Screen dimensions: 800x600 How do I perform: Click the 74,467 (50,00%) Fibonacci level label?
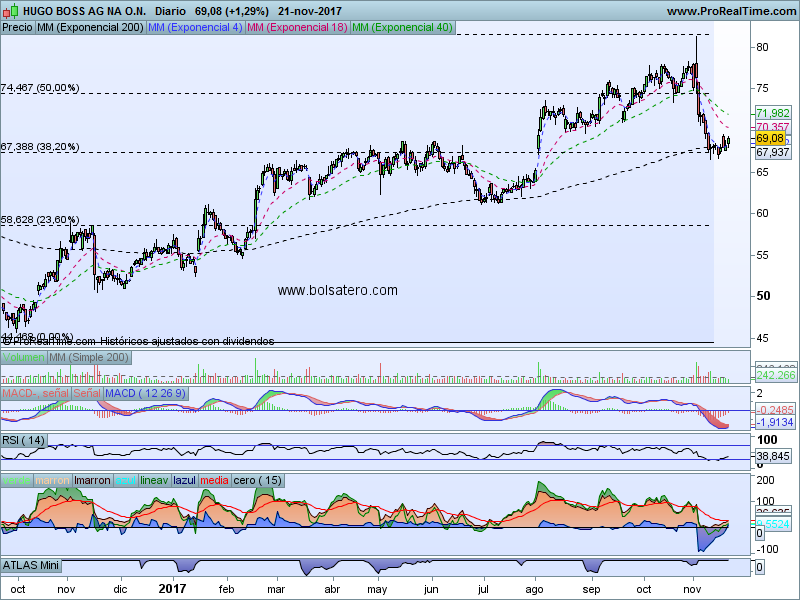pyautogui.click(x=40, y=88)
